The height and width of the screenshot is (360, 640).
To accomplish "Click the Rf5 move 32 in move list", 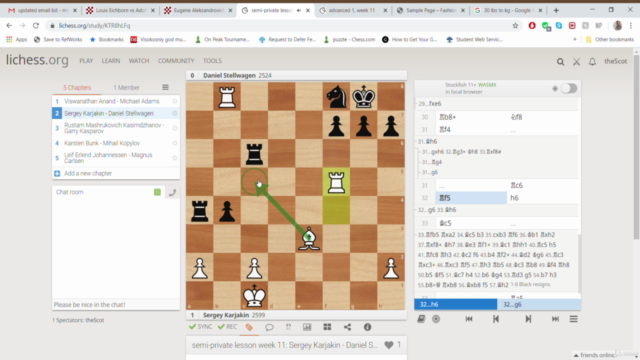I will pyautogui.click(x=471, y=198).
